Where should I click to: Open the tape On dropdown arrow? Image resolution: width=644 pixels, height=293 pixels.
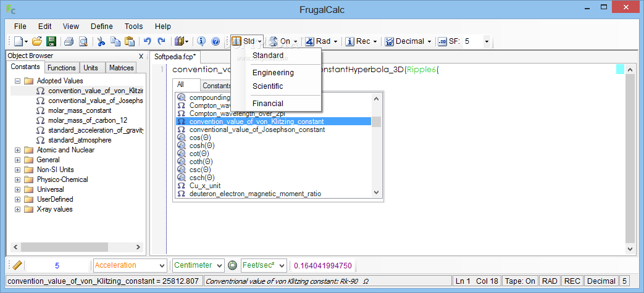click(x=295, y=41)
